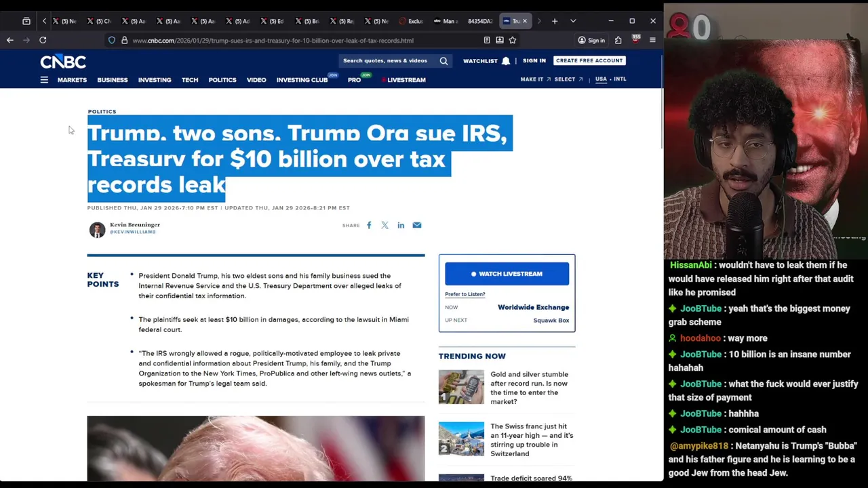This screenshot has height=488, width=868.
Task: Open the Tech menu
Action: pyautogui.click(x=190, y=80)
